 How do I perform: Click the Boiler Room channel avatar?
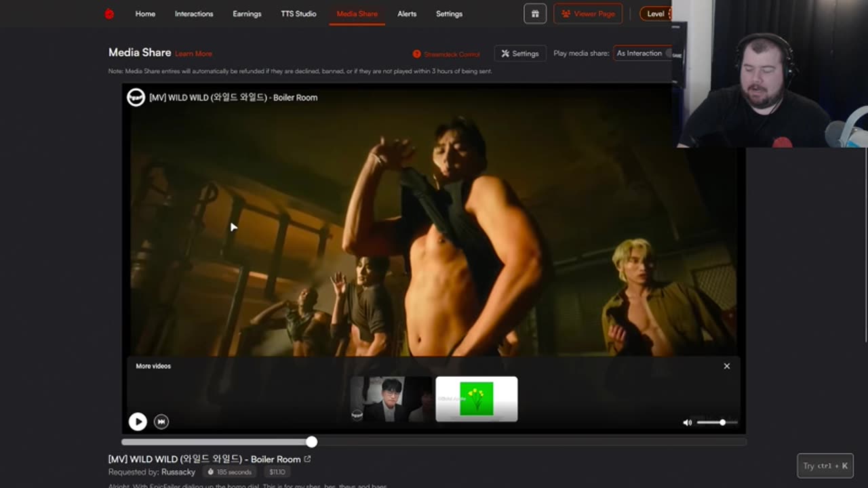tap(136, 97)
